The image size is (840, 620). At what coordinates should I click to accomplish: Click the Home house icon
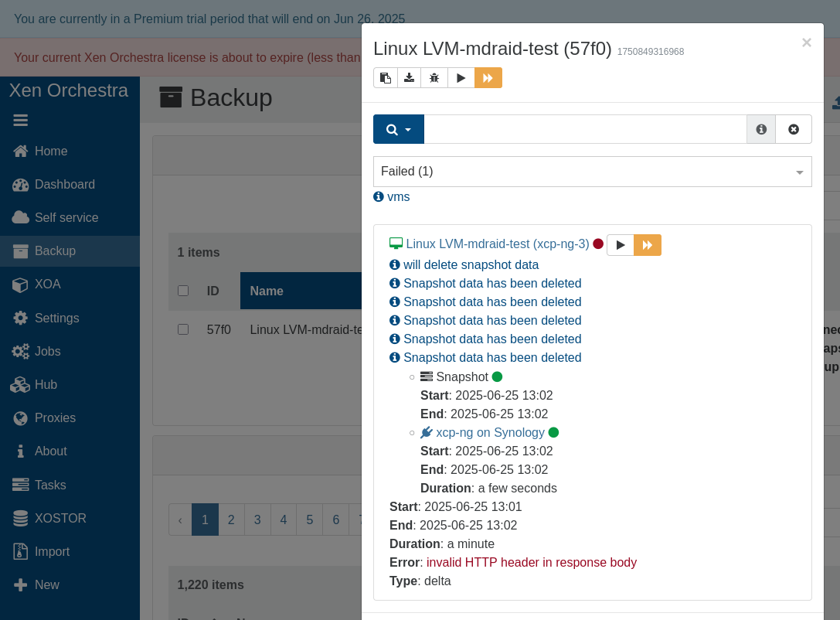coord(20,151)
